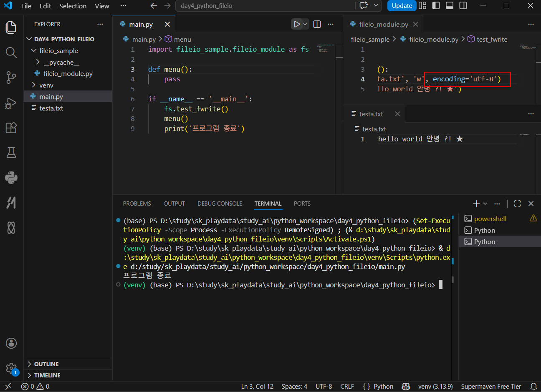Change file encoding UTF-8 in status bar
The width and height of the screenshot is (541, 392).
pyautogui.click(x=324, y=387)
